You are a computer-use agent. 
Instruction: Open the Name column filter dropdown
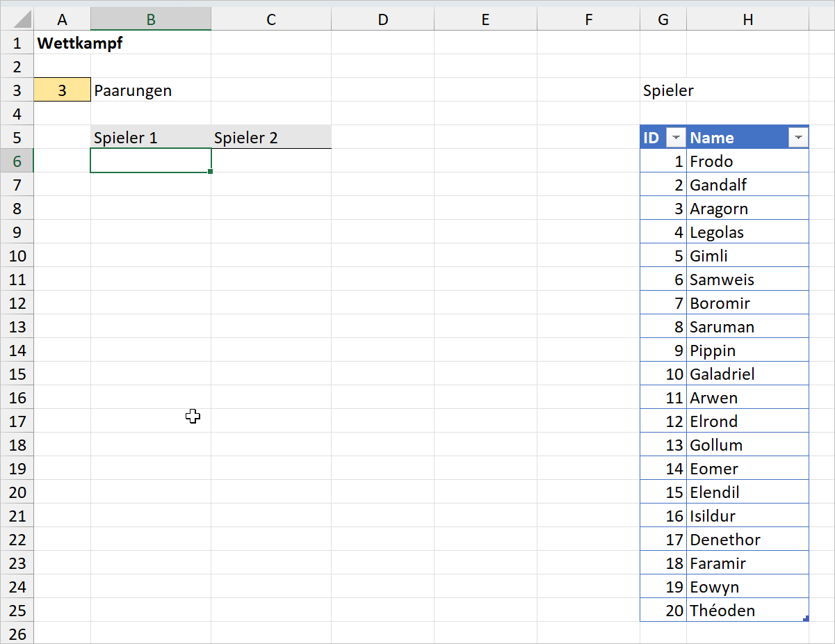click(x=798, y=138)
